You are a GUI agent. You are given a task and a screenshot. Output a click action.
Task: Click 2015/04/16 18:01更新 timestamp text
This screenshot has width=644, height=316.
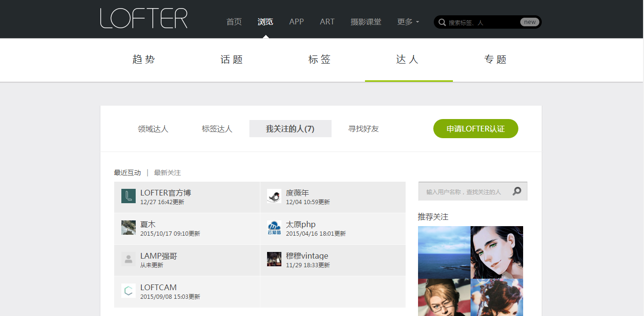point(316,234)
